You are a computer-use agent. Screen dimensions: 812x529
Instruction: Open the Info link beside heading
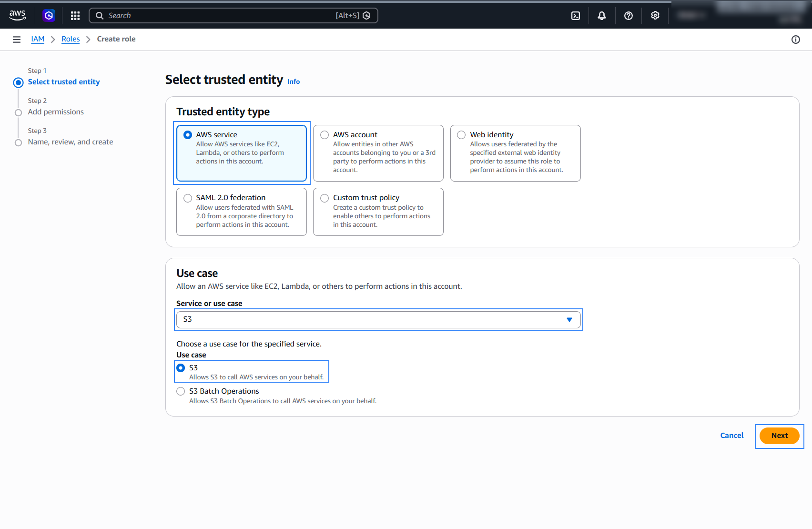click(294, 81)
